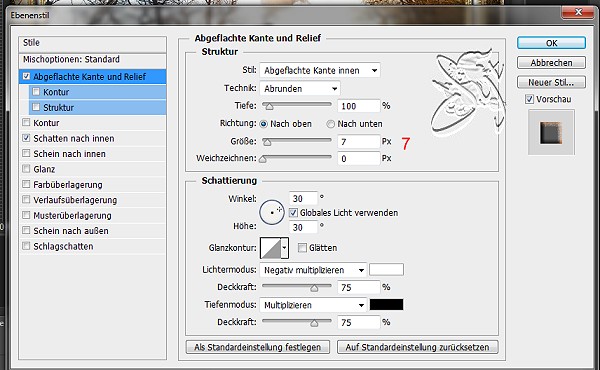The width and height of the screenshot is (600, 370).
Task: Click the OK button
Action: pos(551,43)
